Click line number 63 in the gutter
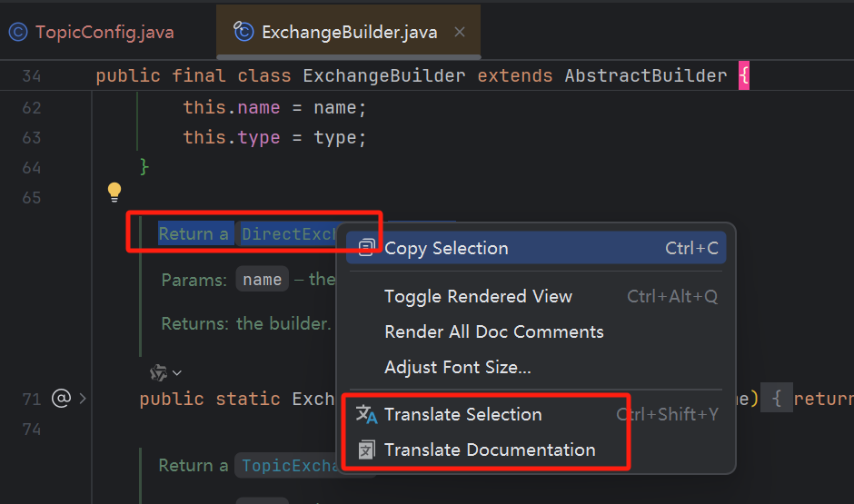854x504 pixels. click(x=32, y=137)
